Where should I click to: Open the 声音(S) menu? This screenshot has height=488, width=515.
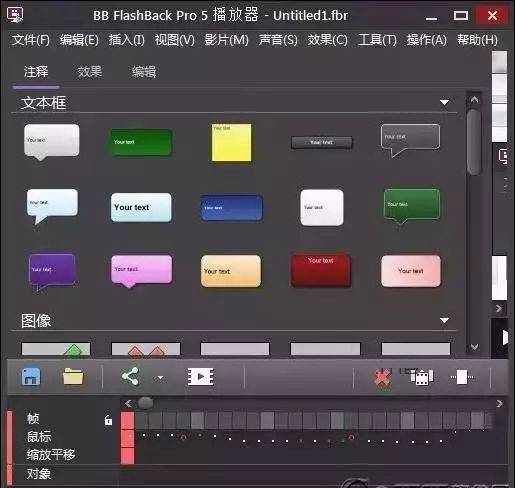(278, 40)
